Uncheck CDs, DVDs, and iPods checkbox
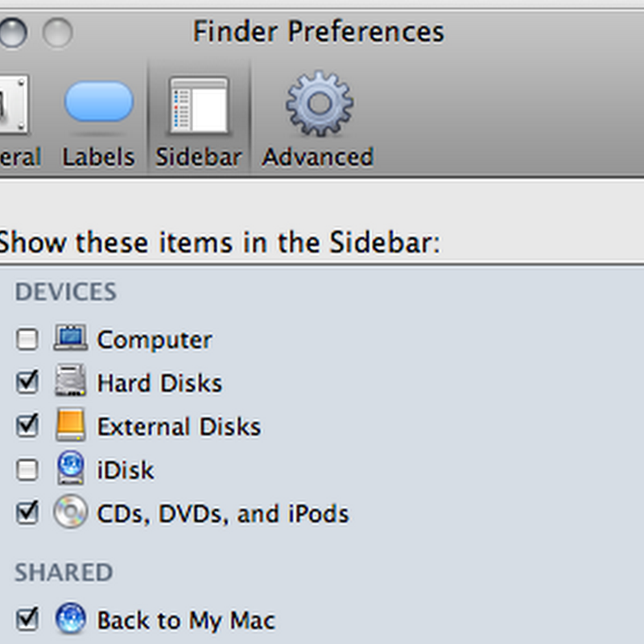 pyautogui.click(x=27, y=514)
